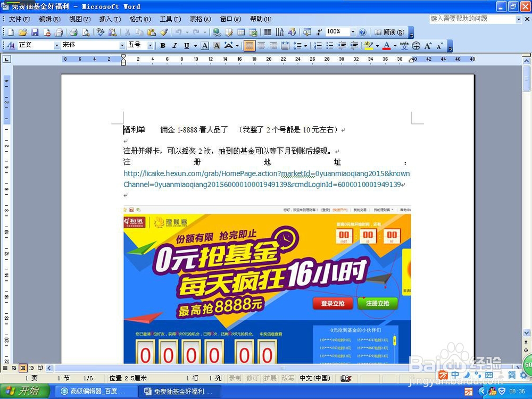Grow font size with the large A icon

(428, 45)
